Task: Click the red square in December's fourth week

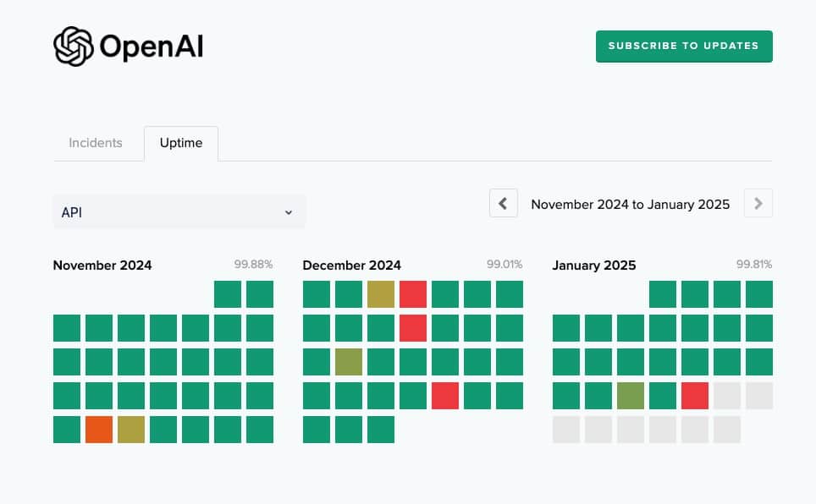Action: tap(445, 396)
